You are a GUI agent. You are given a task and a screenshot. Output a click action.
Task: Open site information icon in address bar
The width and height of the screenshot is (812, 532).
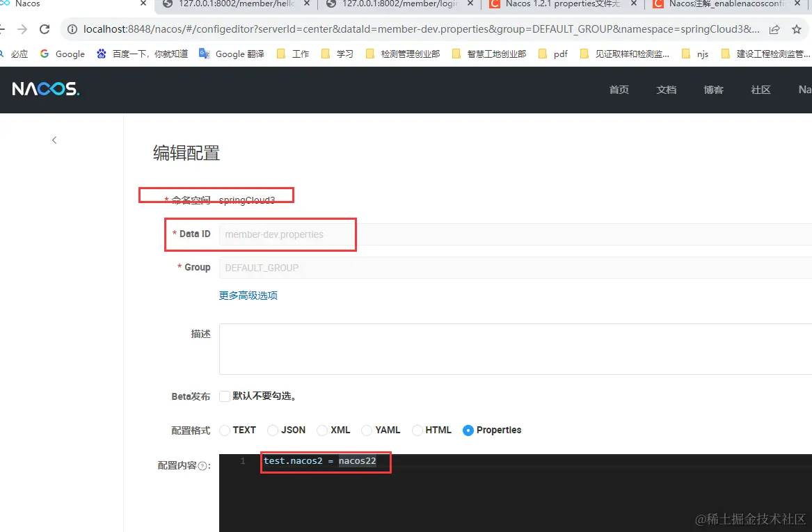click(x=72, y=29)
